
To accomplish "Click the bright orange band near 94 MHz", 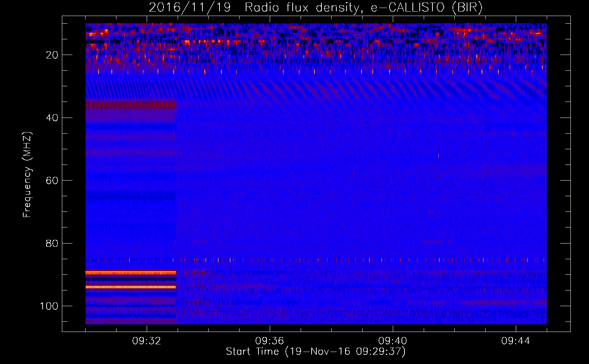I will (131, 287).
